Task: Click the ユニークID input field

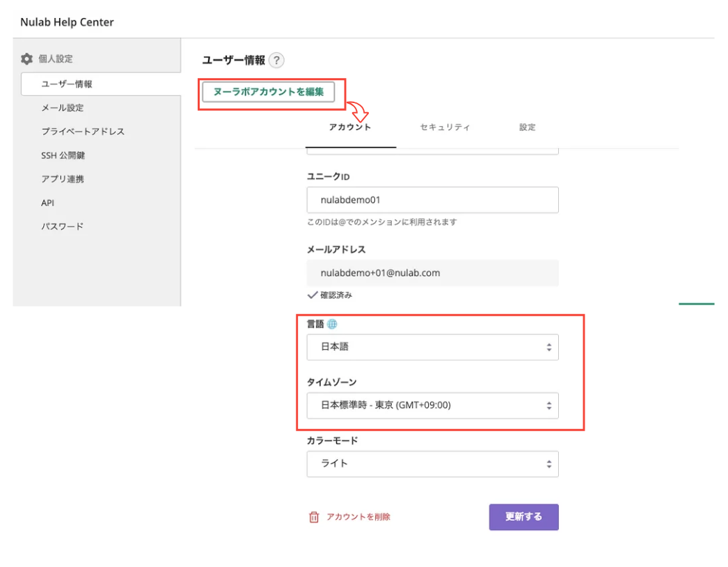Action: click(x=432, y=200)
